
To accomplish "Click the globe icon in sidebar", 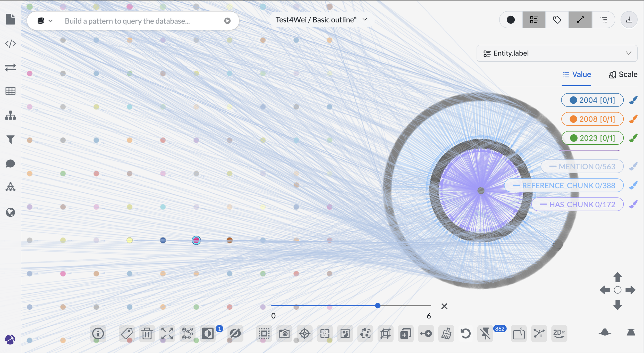I will (10, 212).
